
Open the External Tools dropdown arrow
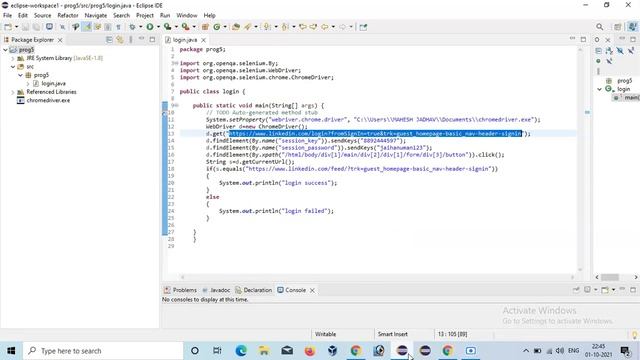pyautogui.click(x=194, y=27)
